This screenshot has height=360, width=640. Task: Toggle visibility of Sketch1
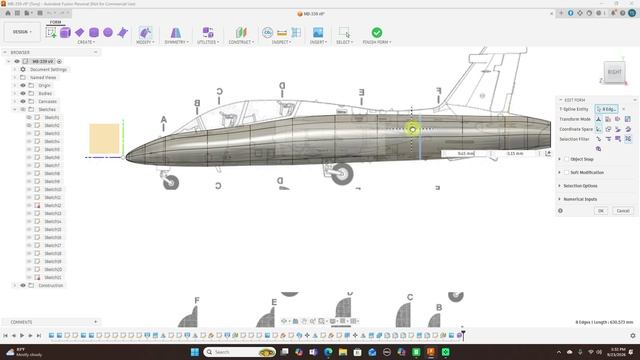coord(29,118)
